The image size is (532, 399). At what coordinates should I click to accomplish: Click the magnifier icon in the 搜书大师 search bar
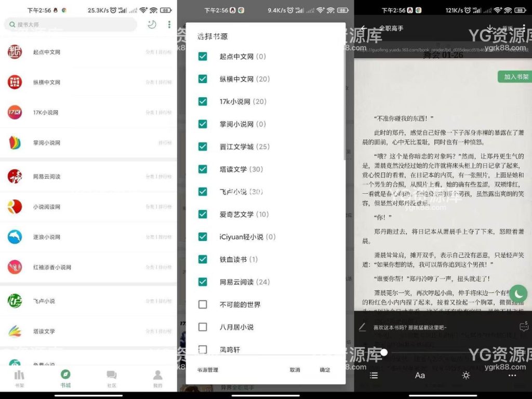tap(12, 24)
